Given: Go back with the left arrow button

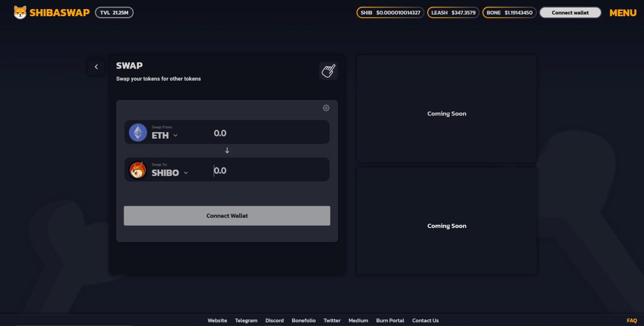Looking at the screenshot, I should pyautogui.click(x=97, y=67).
